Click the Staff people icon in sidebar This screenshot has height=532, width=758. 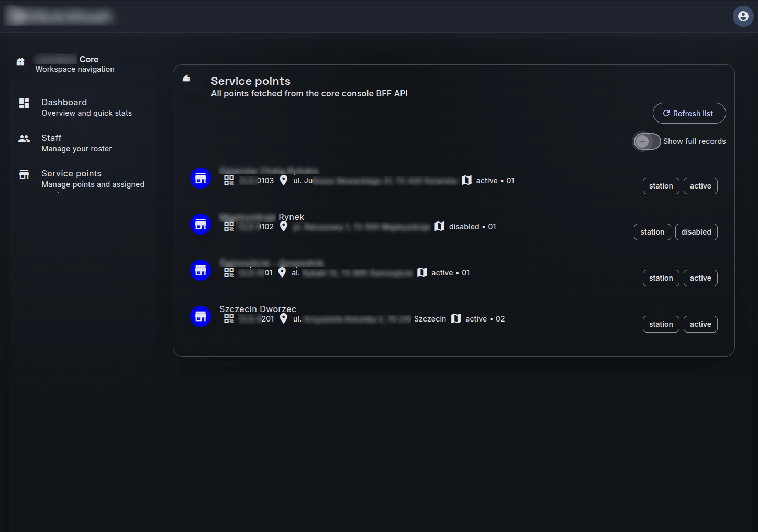[24, 139]
